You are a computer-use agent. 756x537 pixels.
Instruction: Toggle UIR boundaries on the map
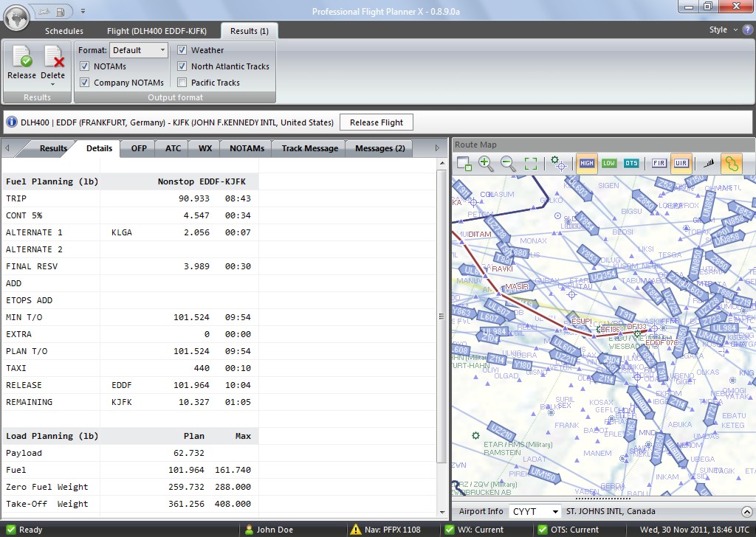[x=681, y=163]
